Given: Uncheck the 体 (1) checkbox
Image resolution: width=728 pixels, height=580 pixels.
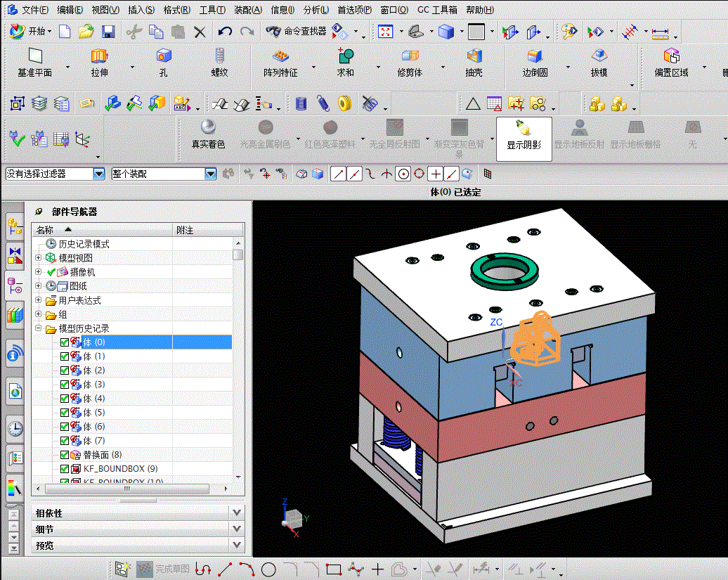Looking at the screenshot, I should [65, 356].
